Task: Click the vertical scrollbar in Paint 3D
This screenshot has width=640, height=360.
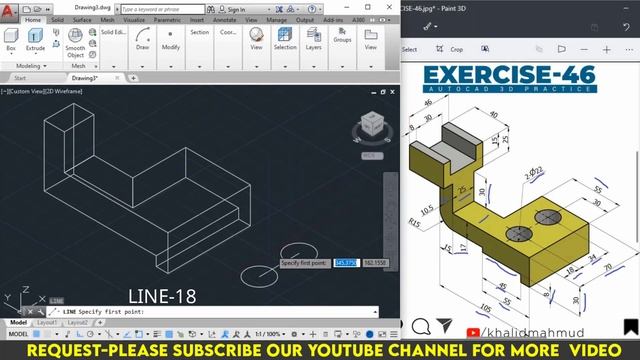Action: [x=637, y=198]
